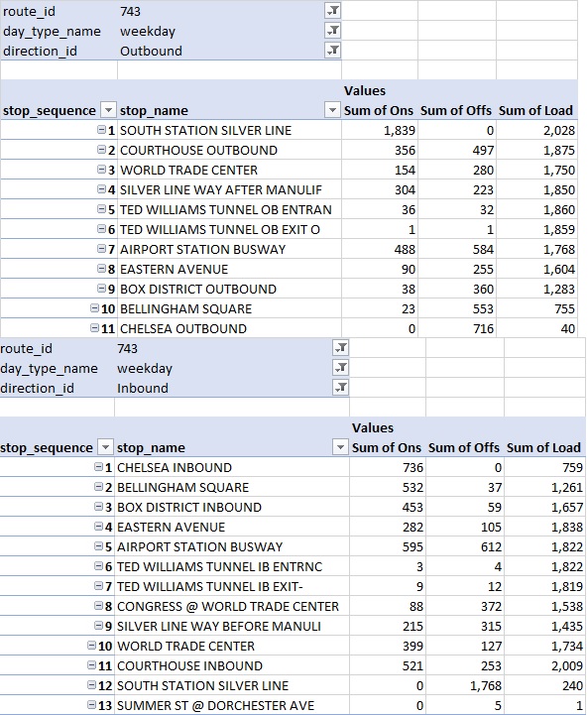Collapse the Chelsea Inbound row
The image size is (588, 715).
tap(98, 467)
